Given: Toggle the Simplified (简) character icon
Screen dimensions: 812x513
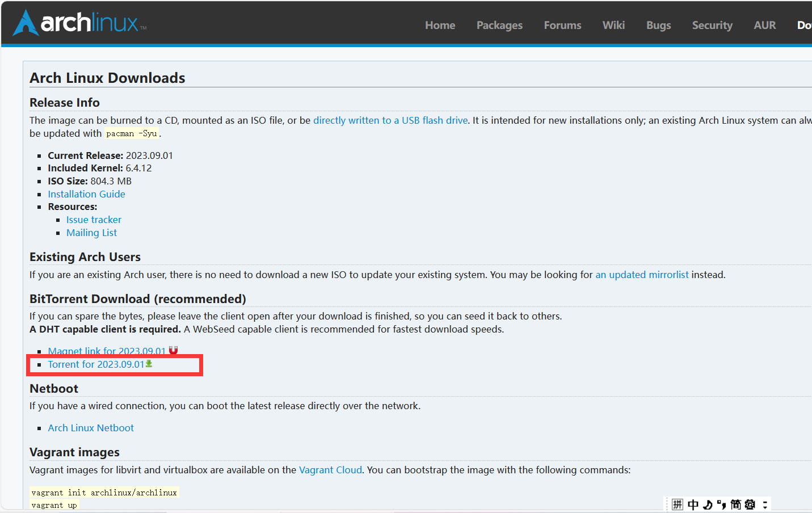Looking at the screenshot, I should (736, 504).
